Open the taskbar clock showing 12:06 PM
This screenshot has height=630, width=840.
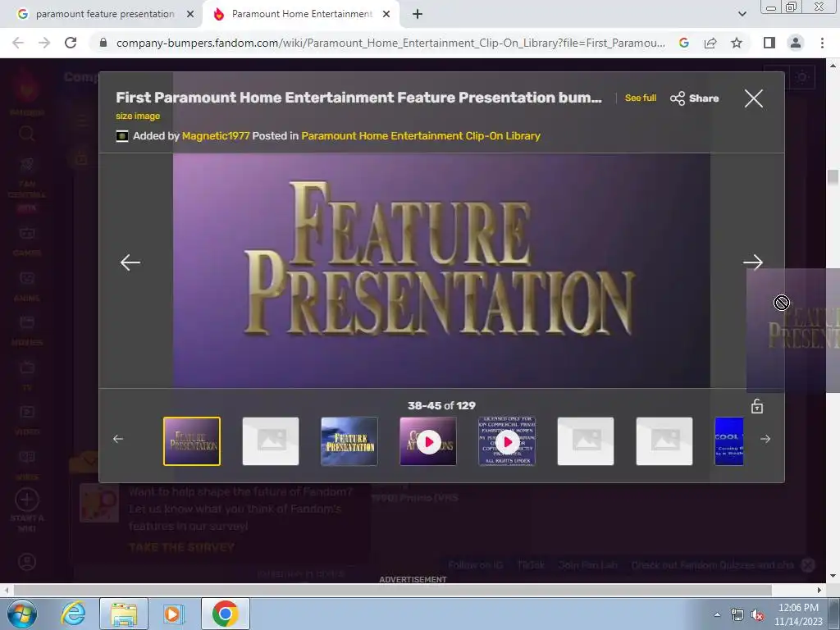point(798,614)
